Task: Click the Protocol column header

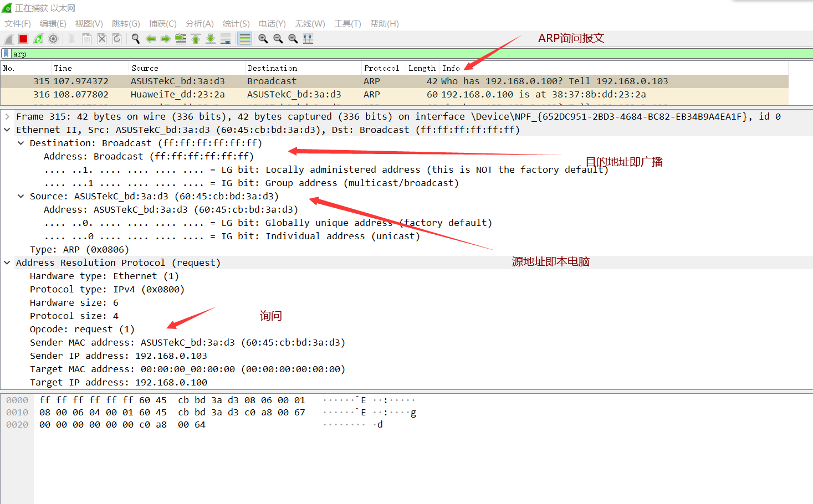Action: click(x=382, y=68)
